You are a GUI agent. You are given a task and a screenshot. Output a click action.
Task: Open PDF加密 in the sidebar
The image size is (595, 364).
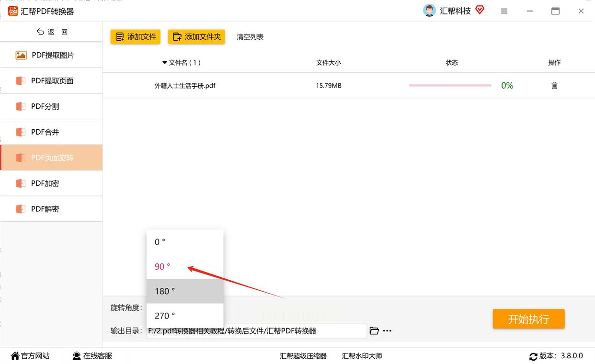[x=51, y=183]
